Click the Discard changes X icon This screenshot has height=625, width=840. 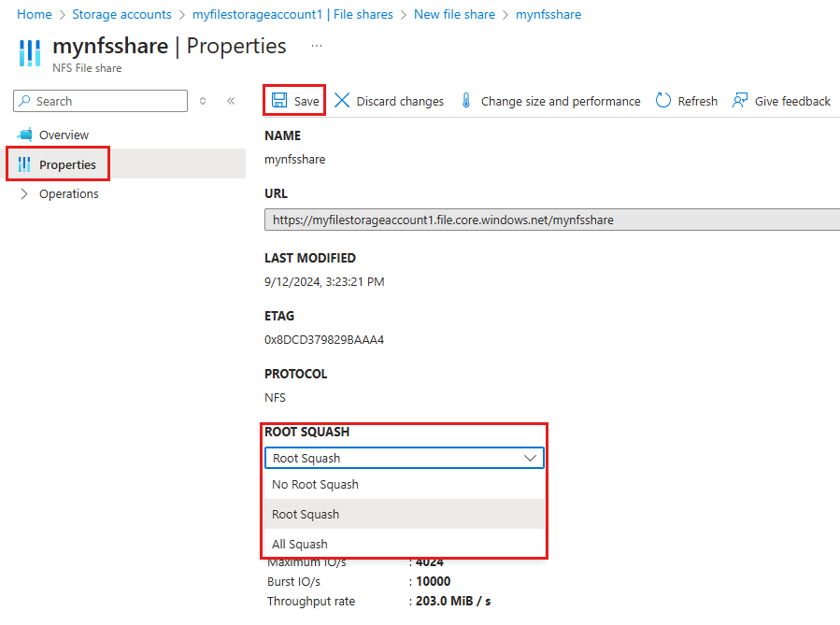(342, 100)
